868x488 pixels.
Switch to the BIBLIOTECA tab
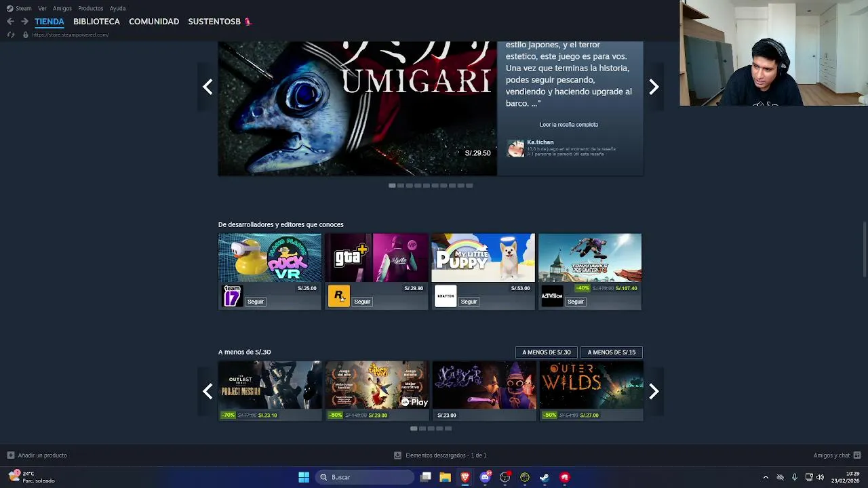(96, 22)
